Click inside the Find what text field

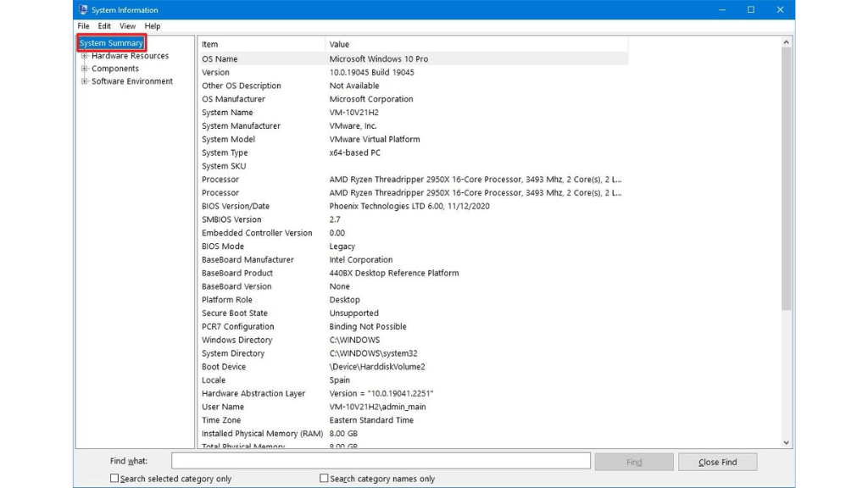(x=381, y=461)
